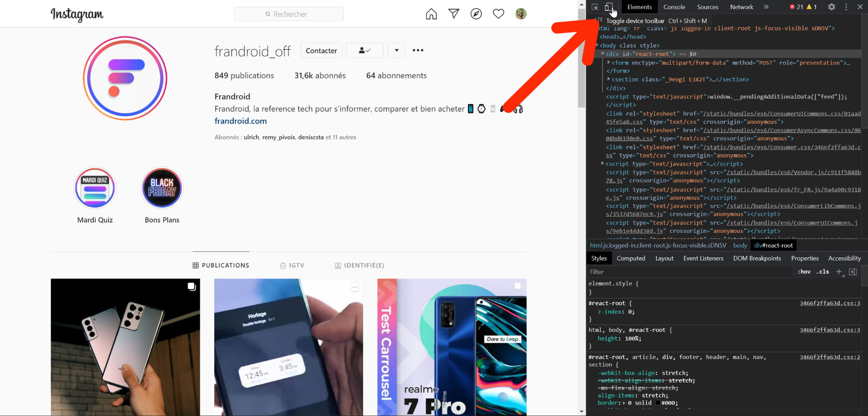Switch to the Network tab
868x416 pixels.
(x=741, y=7)
